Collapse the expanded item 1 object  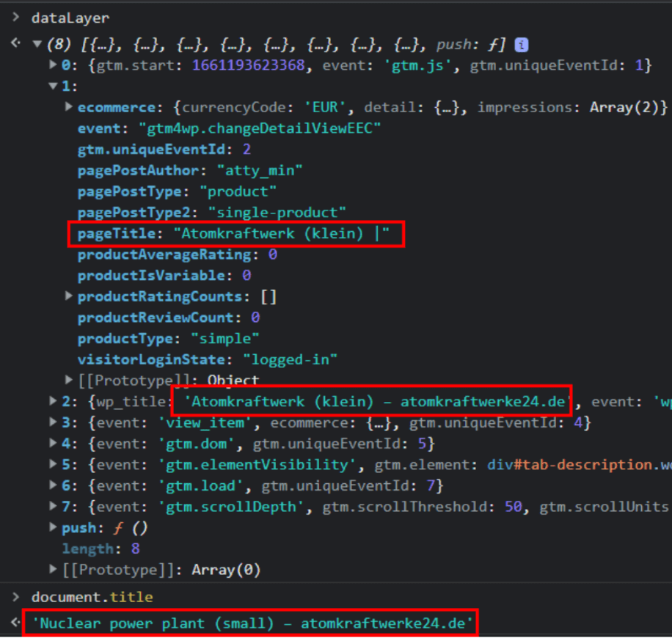click(x=53, y=87)
